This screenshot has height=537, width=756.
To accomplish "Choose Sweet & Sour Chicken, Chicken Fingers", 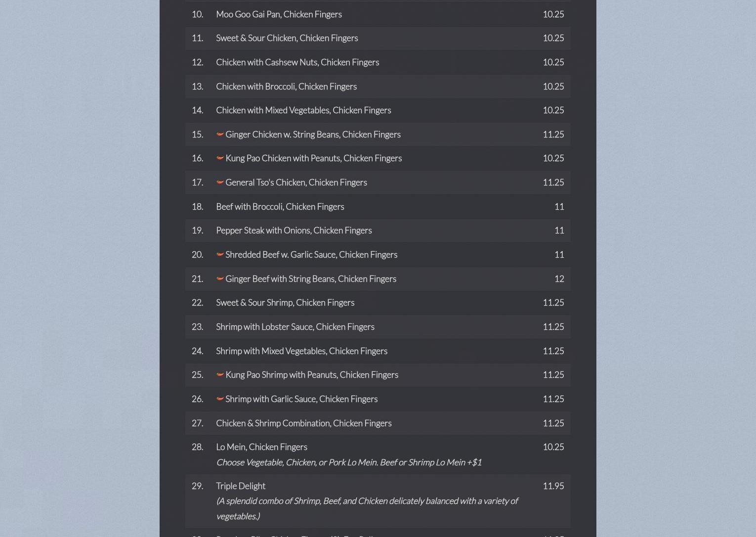I will click(287, 38).
